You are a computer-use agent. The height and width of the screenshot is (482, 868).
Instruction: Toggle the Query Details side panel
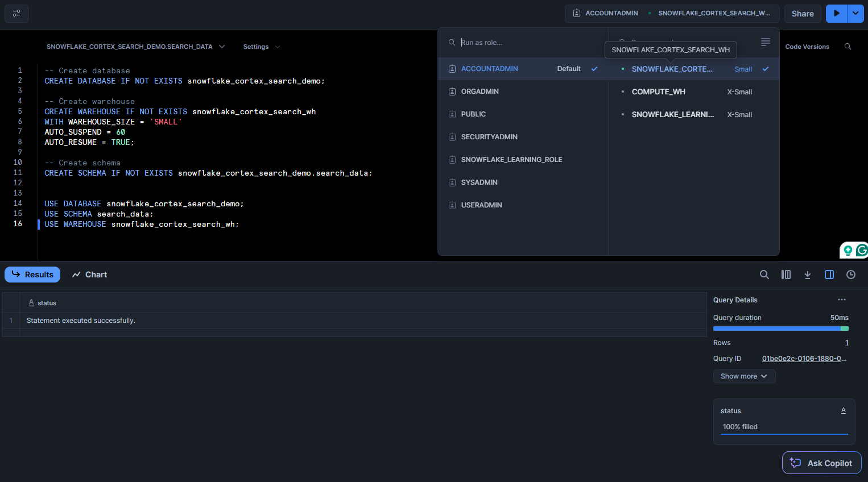(829, 275)
